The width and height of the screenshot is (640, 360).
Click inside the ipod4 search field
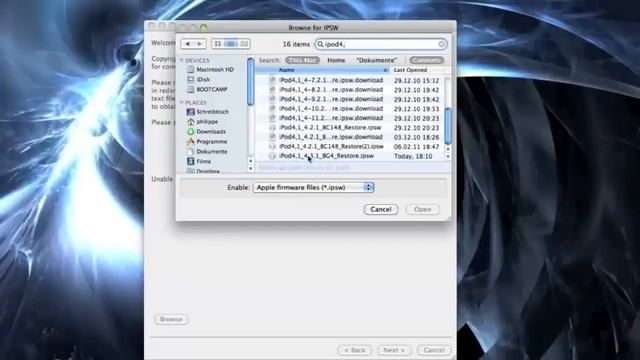(x=381, y=44)
